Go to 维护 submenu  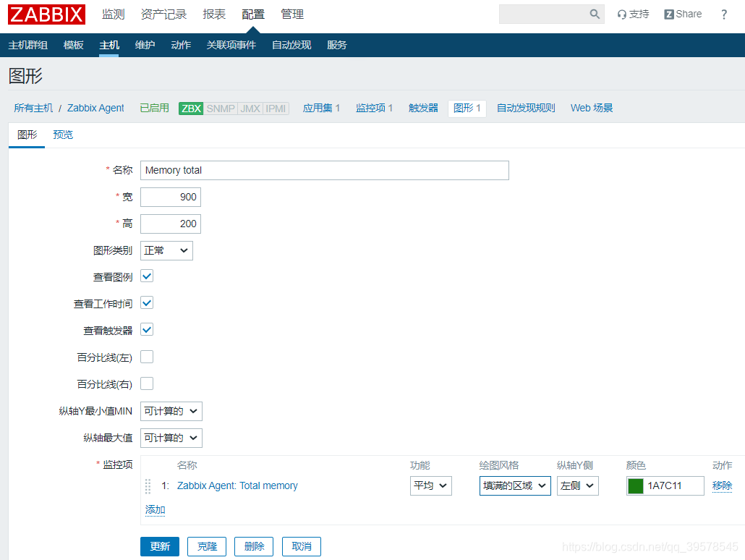tap(145, 45)
